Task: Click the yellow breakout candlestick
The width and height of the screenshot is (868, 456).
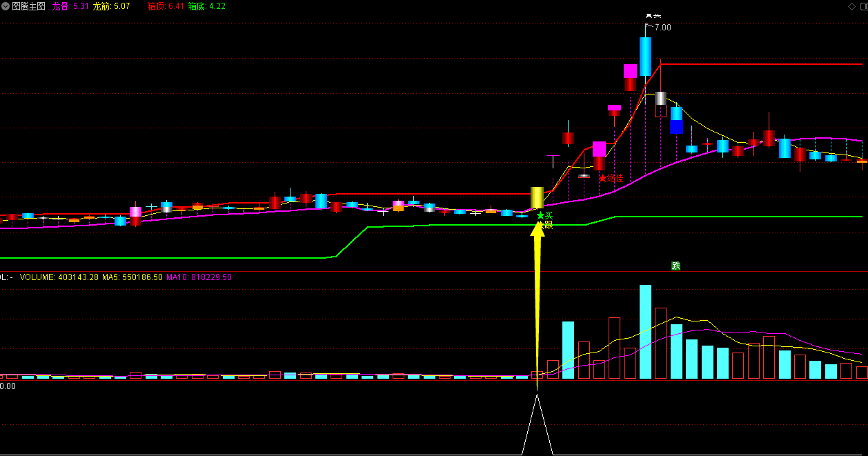Action: [x=537, y=197]
